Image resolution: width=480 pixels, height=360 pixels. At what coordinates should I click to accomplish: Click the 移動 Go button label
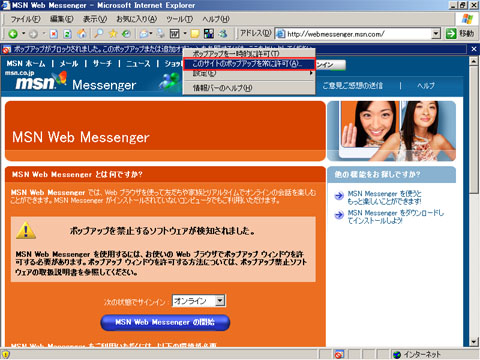pyautogui.click(x=466, y=34)
